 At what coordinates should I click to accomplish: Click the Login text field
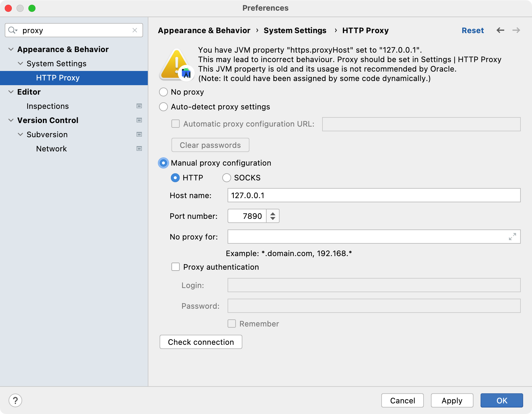point(374,285)
